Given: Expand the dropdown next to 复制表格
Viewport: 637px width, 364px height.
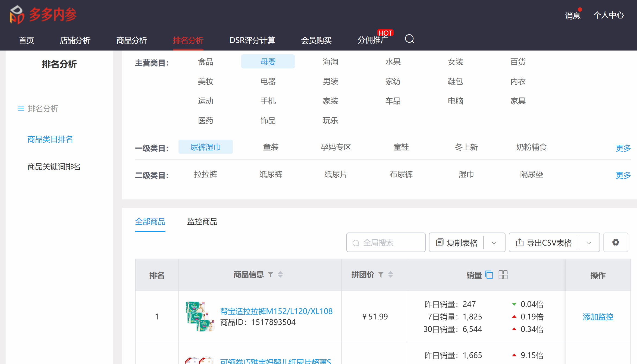Looking at the screenshot, I should click(x=494, y=242).
